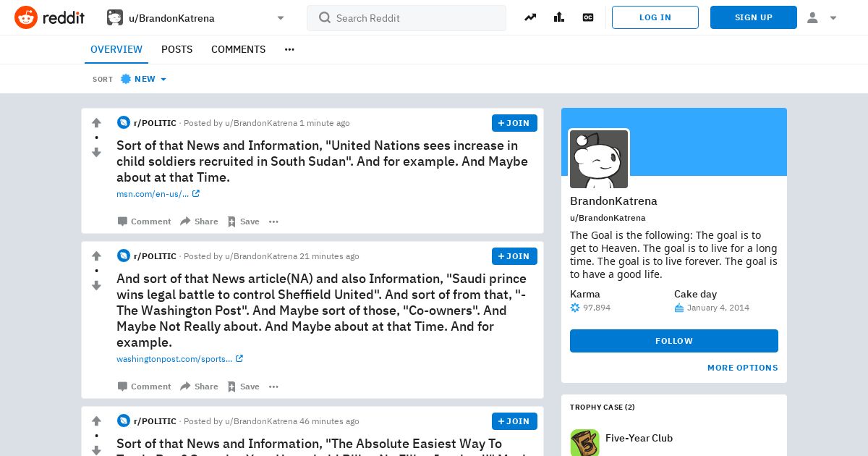Upvote the Absolute Easiest Way post

96,421
